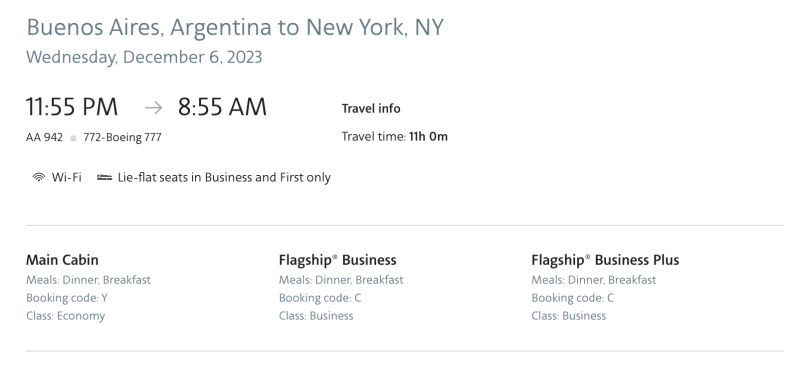This screenshot has height=368, width=800.
Task: Click Booking code Y under Main Cabin
Action: [67, 298]
